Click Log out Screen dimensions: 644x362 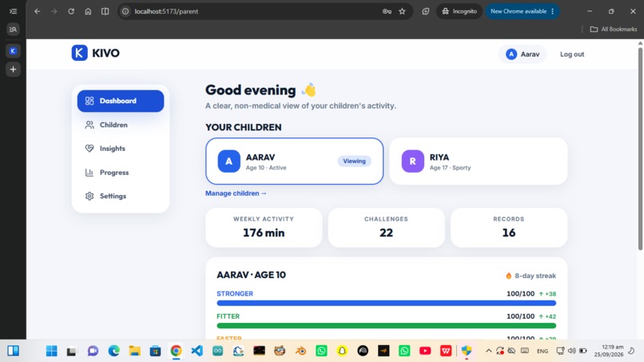[572, 54]
